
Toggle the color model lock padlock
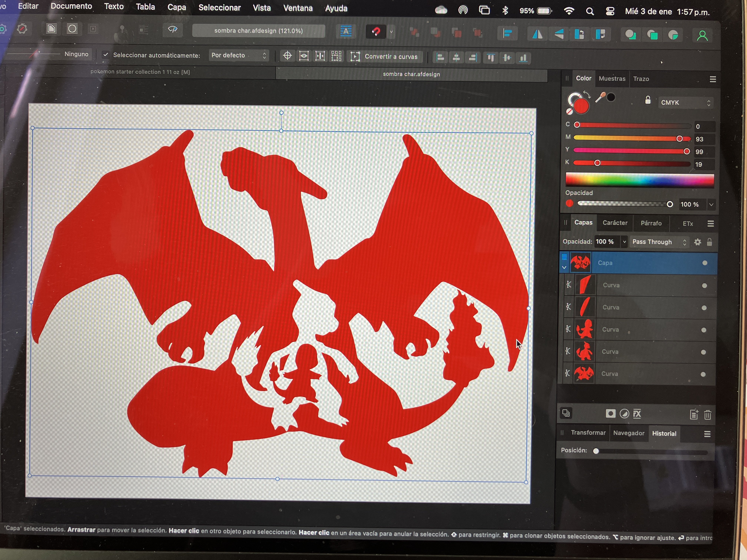(647, 100)
